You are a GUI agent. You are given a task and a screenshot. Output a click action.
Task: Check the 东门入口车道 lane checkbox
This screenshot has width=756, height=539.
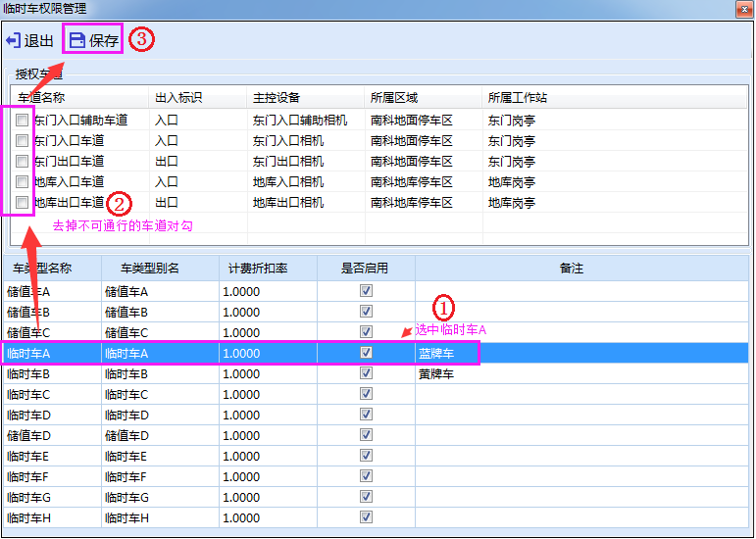coord(22,140)
